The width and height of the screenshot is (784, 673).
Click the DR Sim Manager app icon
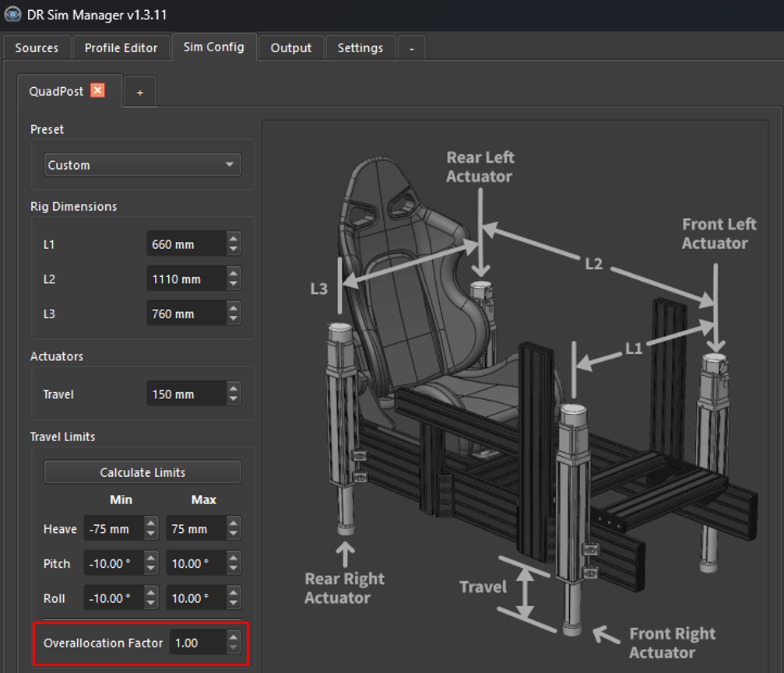click(x=12, y=15)
